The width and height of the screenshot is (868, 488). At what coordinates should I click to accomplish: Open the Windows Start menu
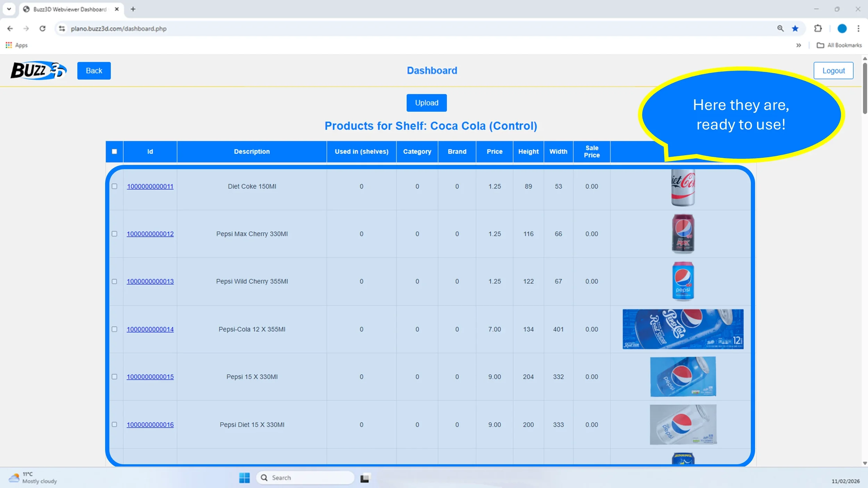point(244,478)
